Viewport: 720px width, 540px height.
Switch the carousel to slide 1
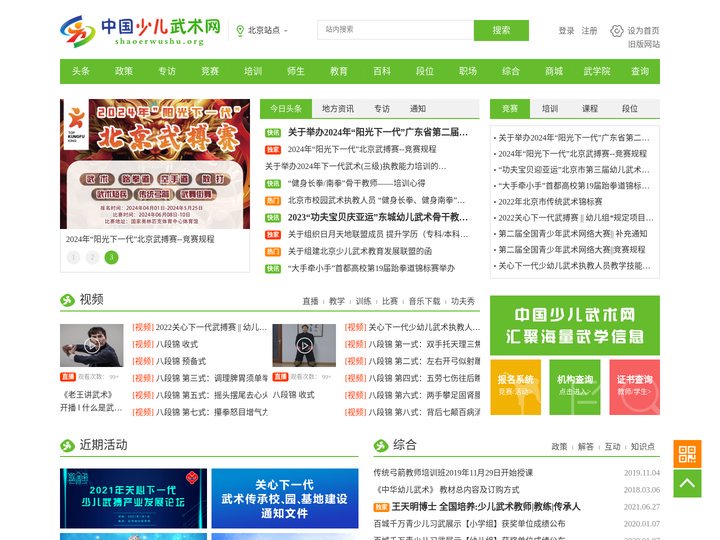point(73,258)
